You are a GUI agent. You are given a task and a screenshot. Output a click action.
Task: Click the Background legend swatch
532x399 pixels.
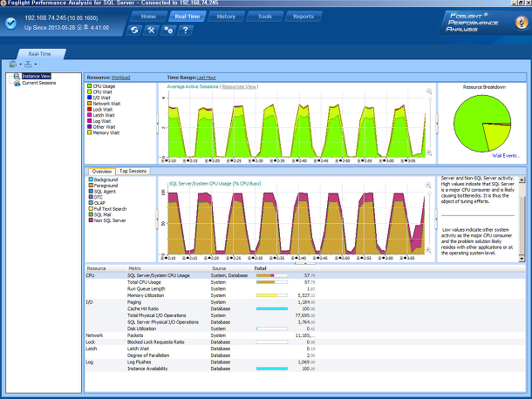pyautogui.click(x=91, y=179)
